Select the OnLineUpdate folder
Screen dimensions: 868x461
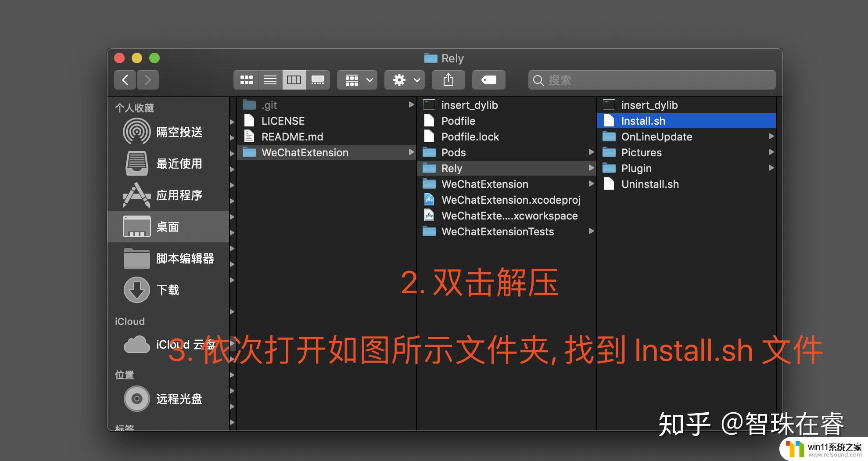686,137
